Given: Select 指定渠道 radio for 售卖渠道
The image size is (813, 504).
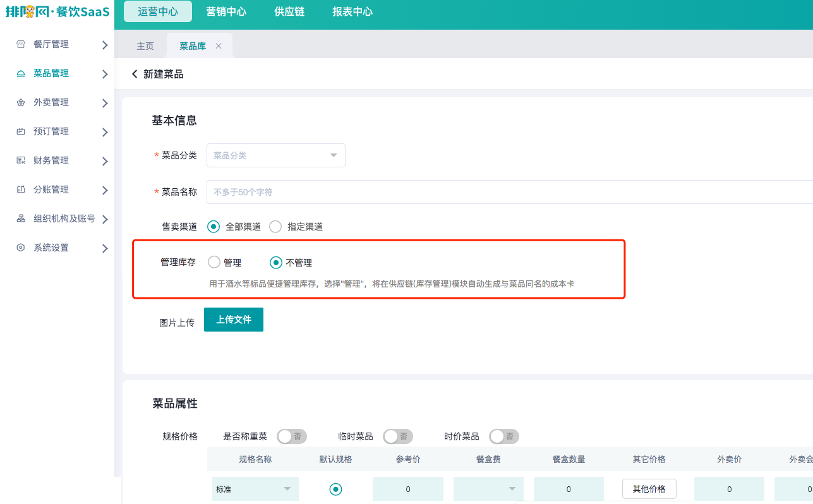Looking at the screenshot, I should (275, 226).
